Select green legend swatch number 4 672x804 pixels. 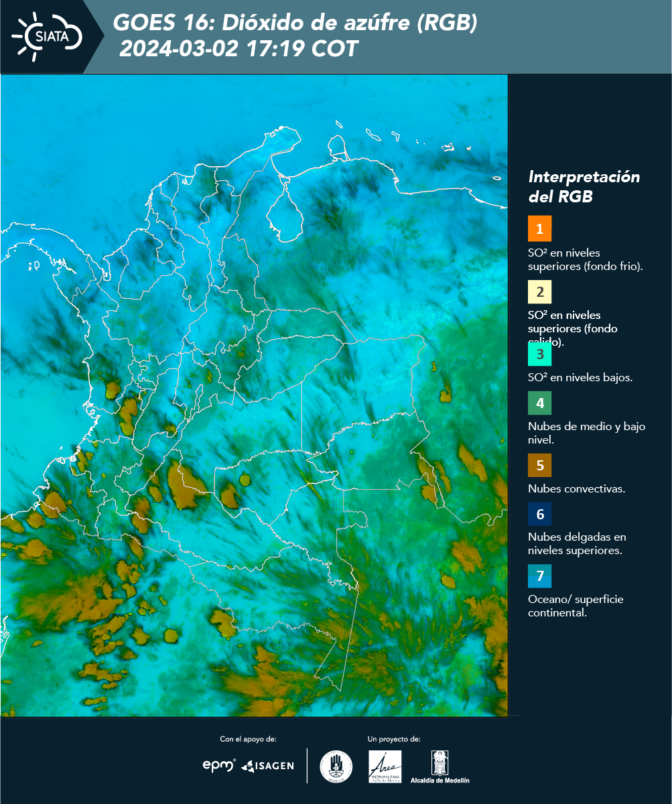pos(539,404)
